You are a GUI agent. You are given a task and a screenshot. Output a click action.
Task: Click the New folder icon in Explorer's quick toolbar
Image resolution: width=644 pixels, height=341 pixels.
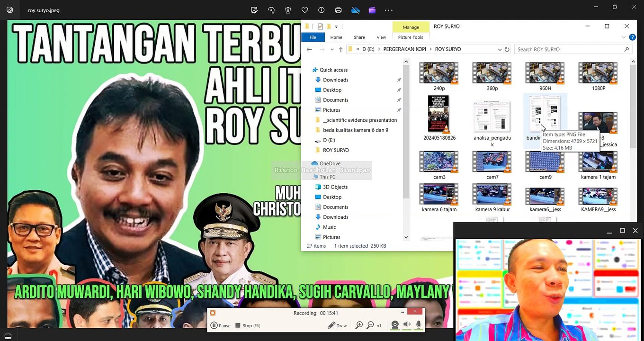[328, 27]
